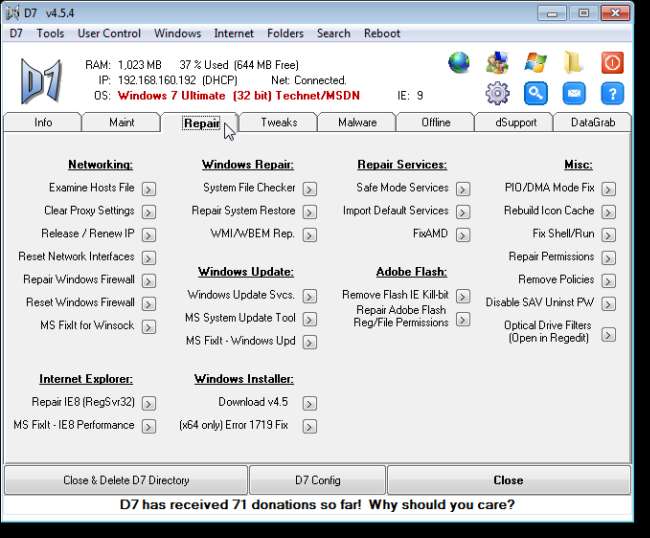Click the donations message at the bottom

click(317, 505)
